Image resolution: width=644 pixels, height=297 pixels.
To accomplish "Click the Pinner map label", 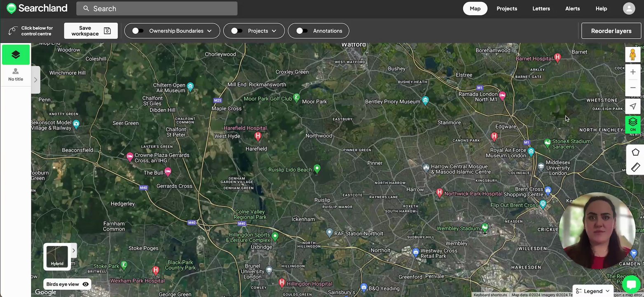I will click(375, 163).
